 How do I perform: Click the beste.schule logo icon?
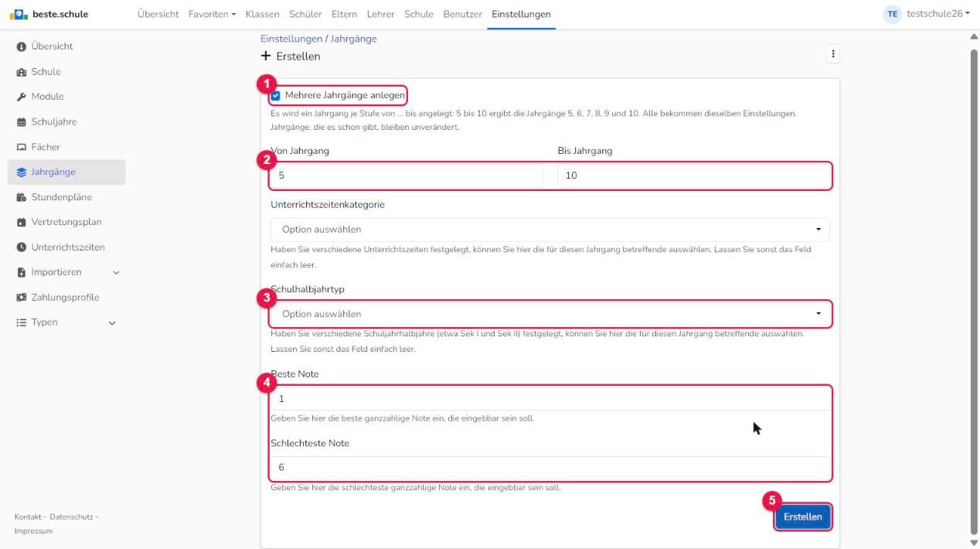[x=19, y=15]
